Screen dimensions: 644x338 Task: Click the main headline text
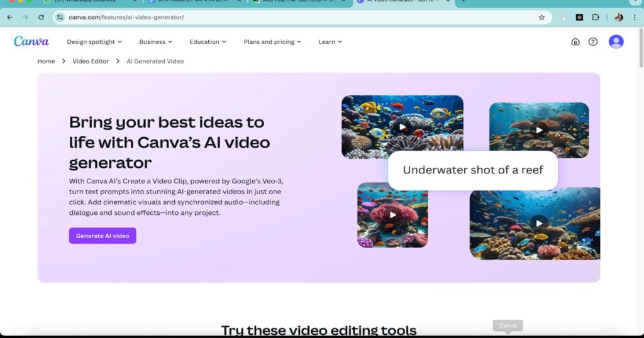(170, 143)
